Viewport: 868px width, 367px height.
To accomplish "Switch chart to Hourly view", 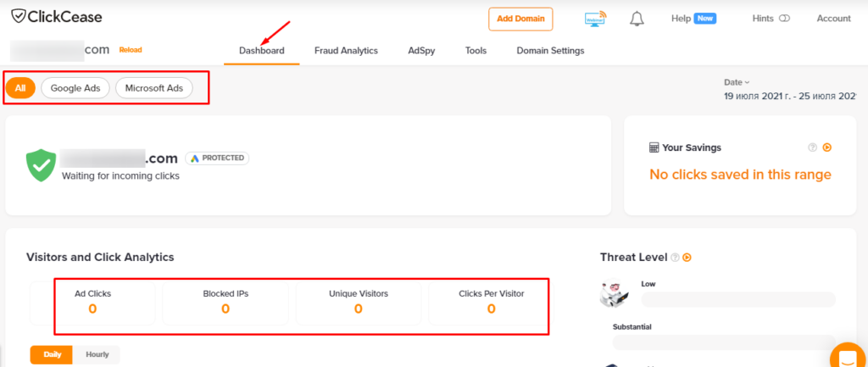I will click(97, 355).
